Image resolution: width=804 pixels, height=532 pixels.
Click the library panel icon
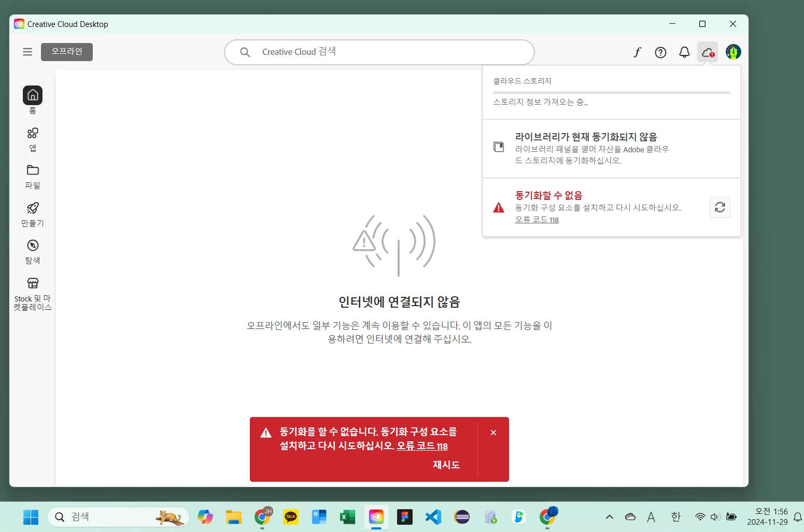point(499,147)
